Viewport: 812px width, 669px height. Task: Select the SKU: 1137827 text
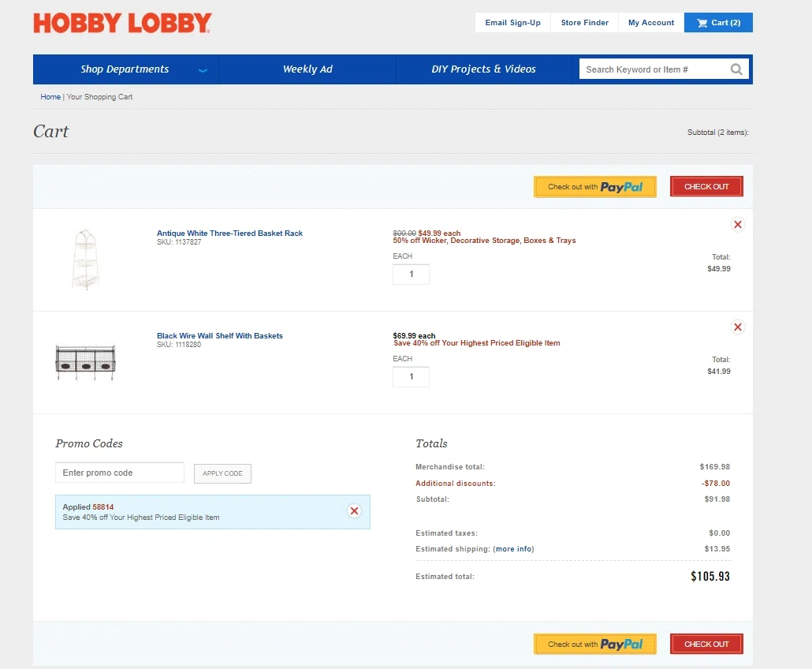click(179, 242)
